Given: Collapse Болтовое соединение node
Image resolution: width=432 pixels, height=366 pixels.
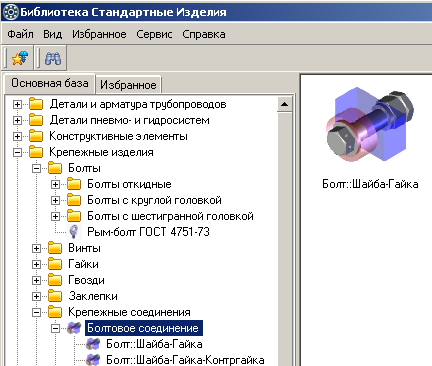Looking at the screenshot, I should tap(55, 328).
